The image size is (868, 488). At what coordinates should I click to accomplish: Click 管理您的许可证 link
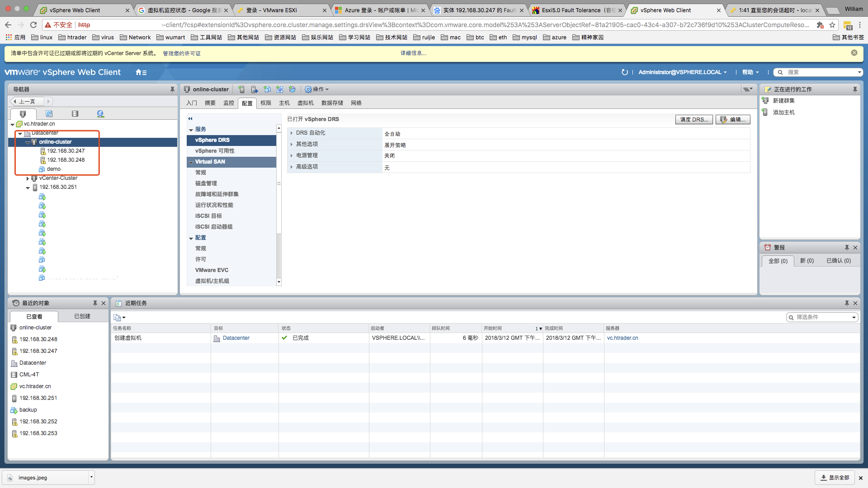pyautogui.click(x=182, y=53)
